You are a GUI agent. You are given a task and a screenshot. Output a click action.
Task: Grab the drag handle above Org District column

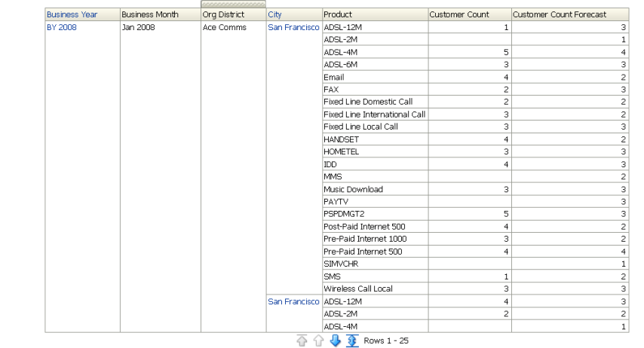tap(233, 4)
